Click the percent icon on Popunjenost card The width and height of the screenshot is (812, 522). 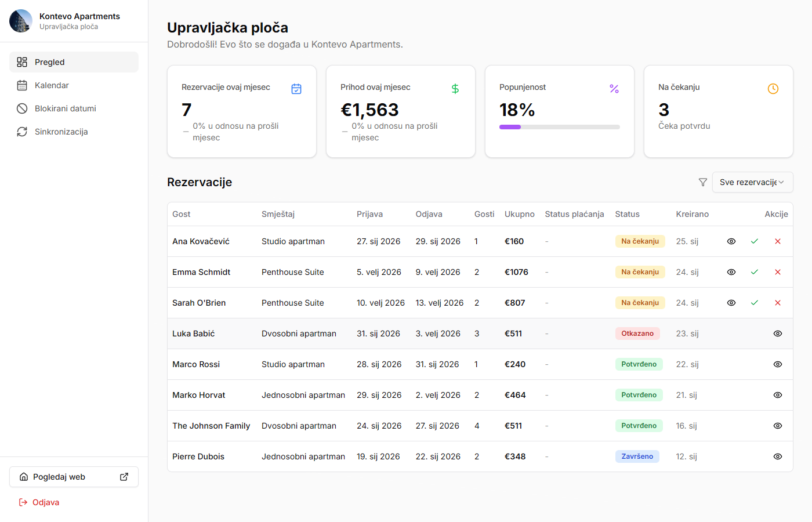[614, 89]
